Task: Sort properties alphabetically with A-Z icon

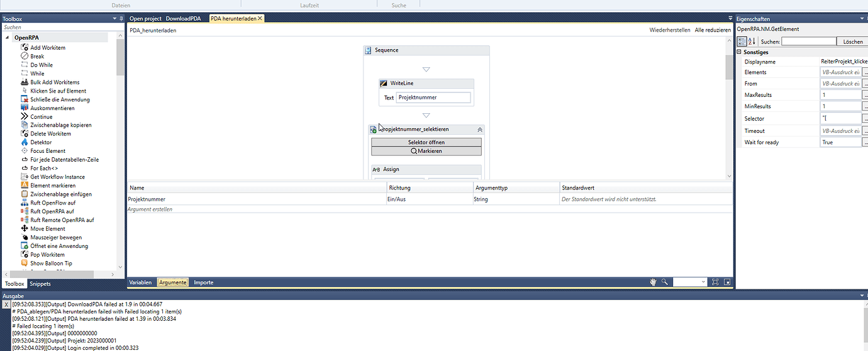Action: (x=750, y=42)
